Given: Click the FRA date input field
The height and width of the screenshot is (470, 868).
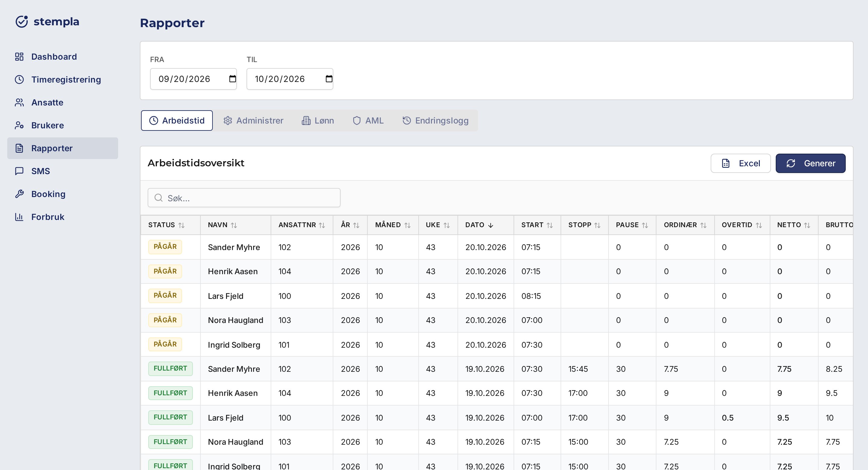Looking at the screenshot, I should point(193,79).
